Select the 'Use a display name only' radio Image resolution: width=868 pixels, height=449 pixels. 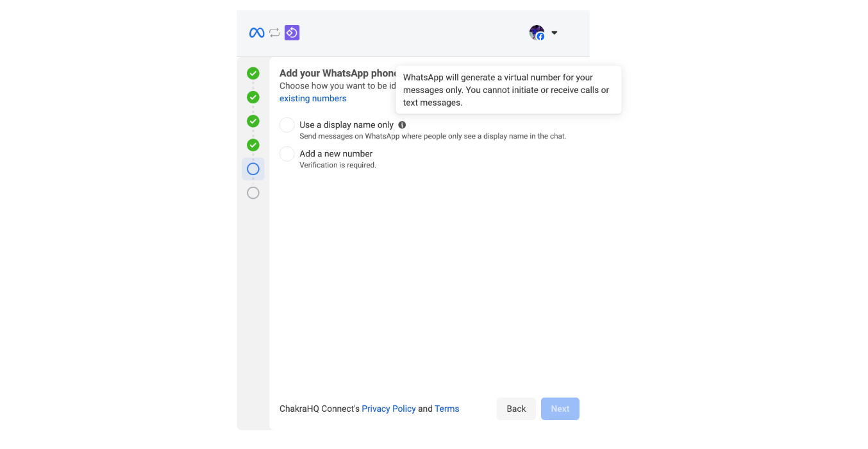tap(287, 125)
